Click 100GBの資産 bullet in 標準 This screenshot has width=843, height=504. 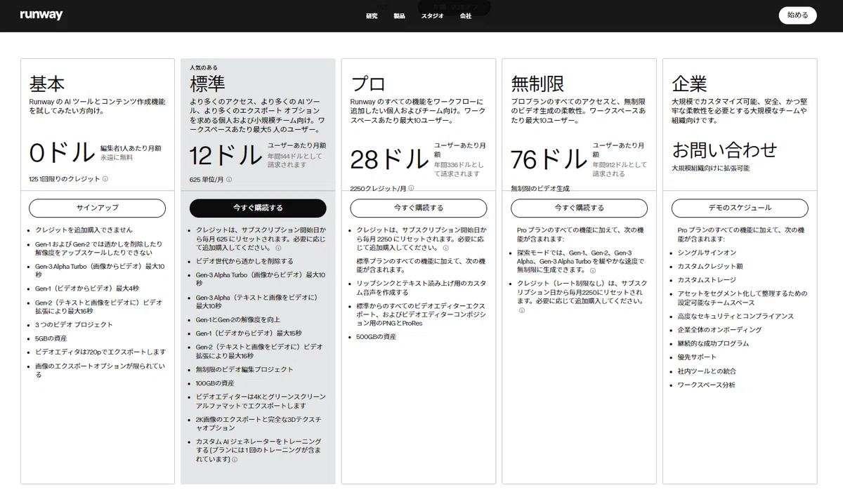point(215,383)
